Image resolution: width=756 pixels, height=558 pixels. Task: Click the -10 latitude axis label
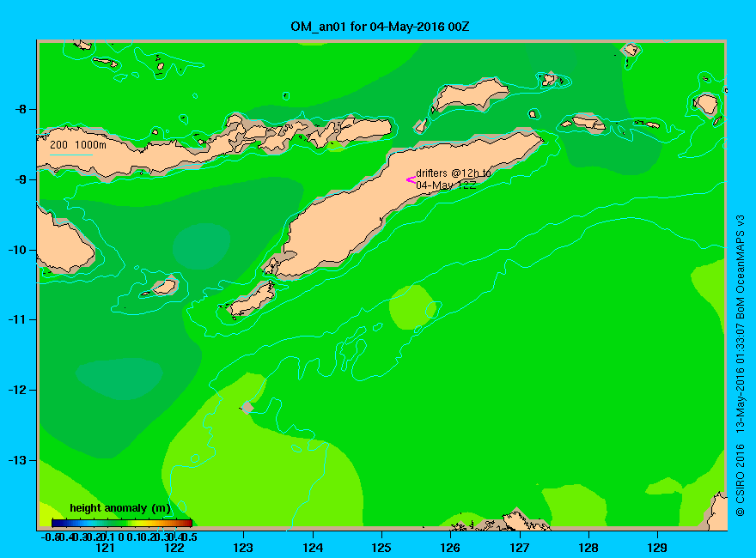coord(18,250)
